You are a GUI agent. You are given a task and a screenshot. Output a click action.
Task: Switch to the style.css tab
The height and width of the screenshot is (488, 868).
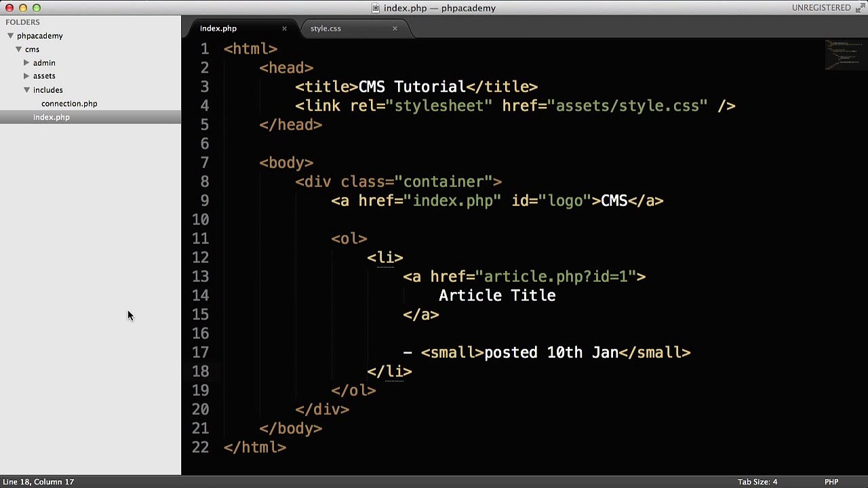pyautogui.click(x=325, y=28)
